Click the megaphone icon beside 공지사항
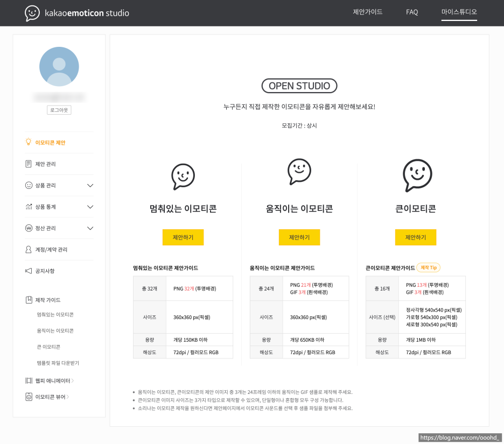 pos(29,271)
